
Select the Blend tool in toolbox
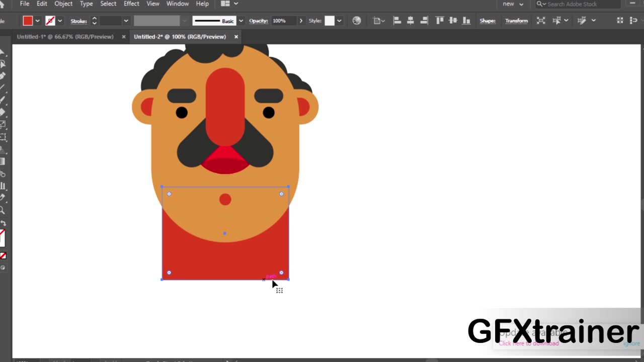point(3,174)
